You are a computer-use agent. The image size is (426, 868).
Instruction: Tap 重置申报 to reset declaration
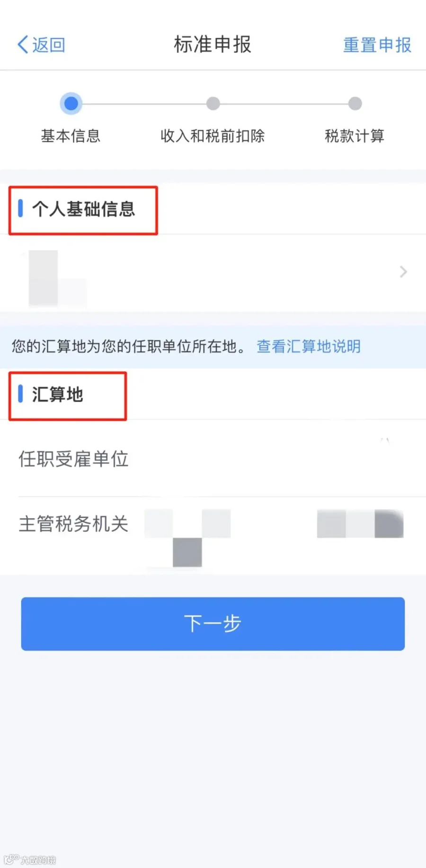pyautogui.click(x=377, y=45)
